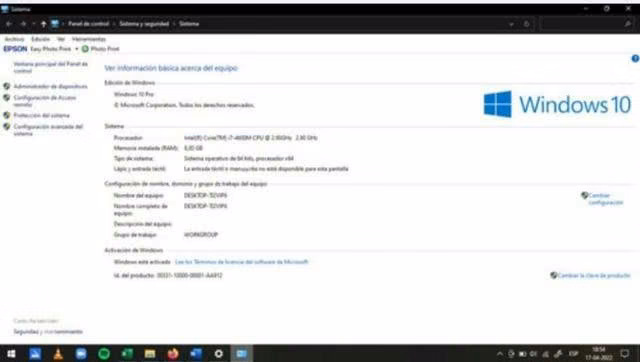Viewport: 640px width, 362px height.
Task: Open Excel from the taskbar
Action: [x=127, y=354]
